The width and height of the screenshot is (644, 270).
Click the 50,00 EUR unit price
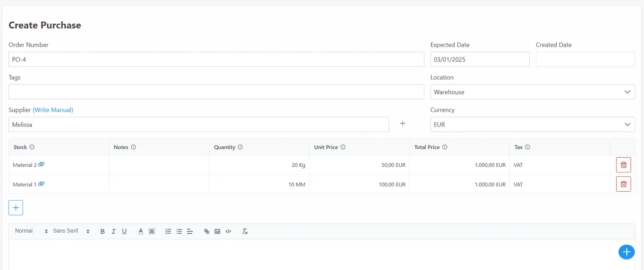359,165
